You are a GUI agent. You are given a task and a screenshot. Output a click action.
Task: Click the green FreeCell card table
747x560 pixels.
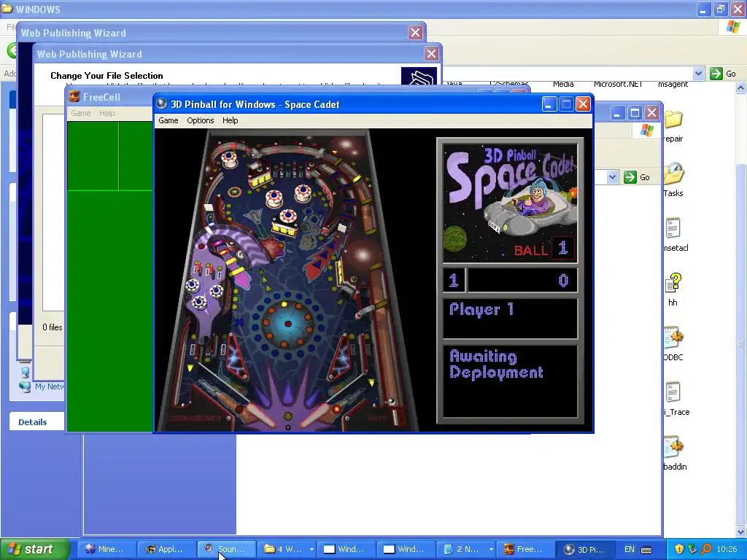(109, 276)
